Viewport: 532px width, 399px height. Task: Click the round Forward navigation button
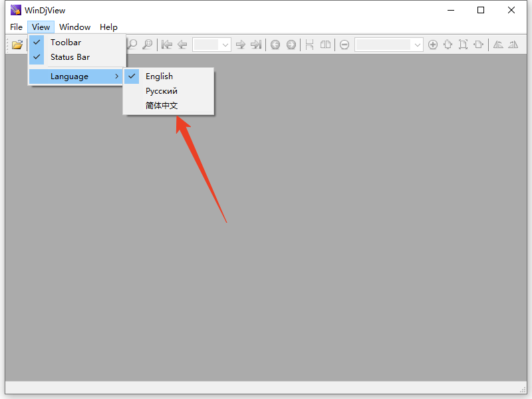click(291, 45)
